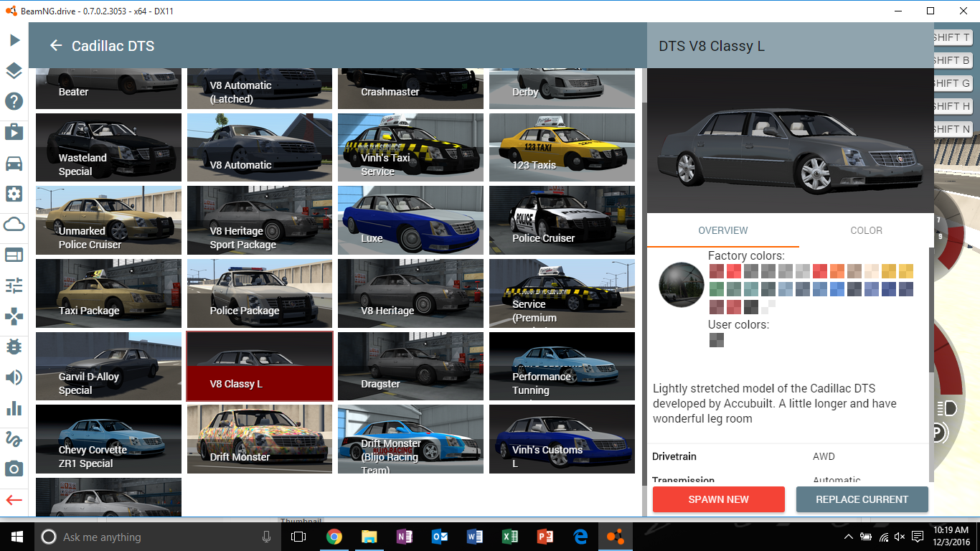Open the layers icon in sidebar

click(x=14, y=71)
